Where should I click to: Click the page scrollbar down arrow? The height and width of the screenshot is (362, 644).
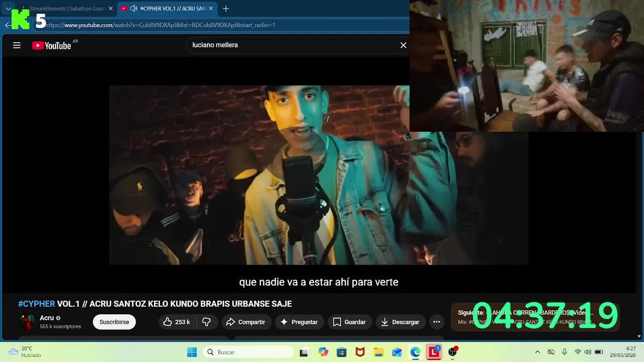(x=639, y=336)
